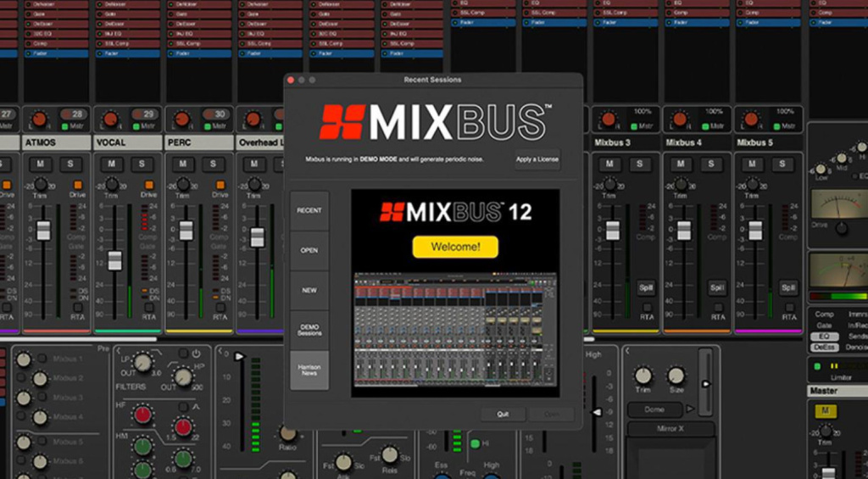868x479 pixels.
Task: Click the panner Size knob
Action: 676,376
